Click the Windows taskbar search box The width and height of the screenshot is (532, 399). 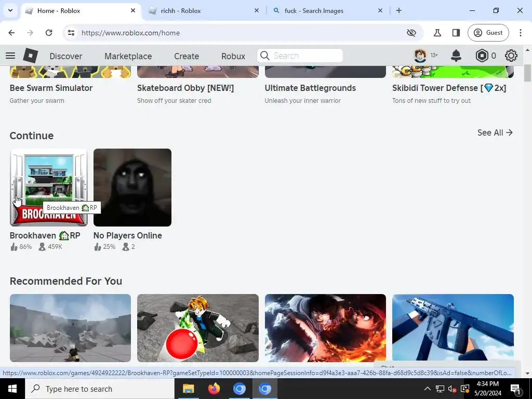click(100, 389)
